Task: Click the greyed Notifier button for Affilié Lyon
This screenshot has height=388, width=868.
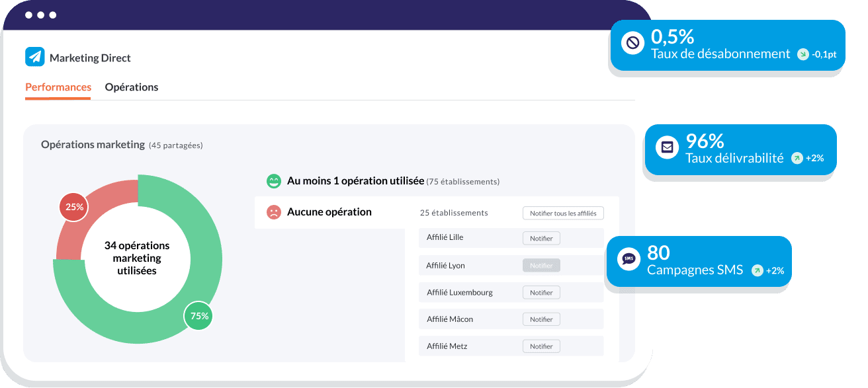Action: pyautogui.click(x=541, y=266)
